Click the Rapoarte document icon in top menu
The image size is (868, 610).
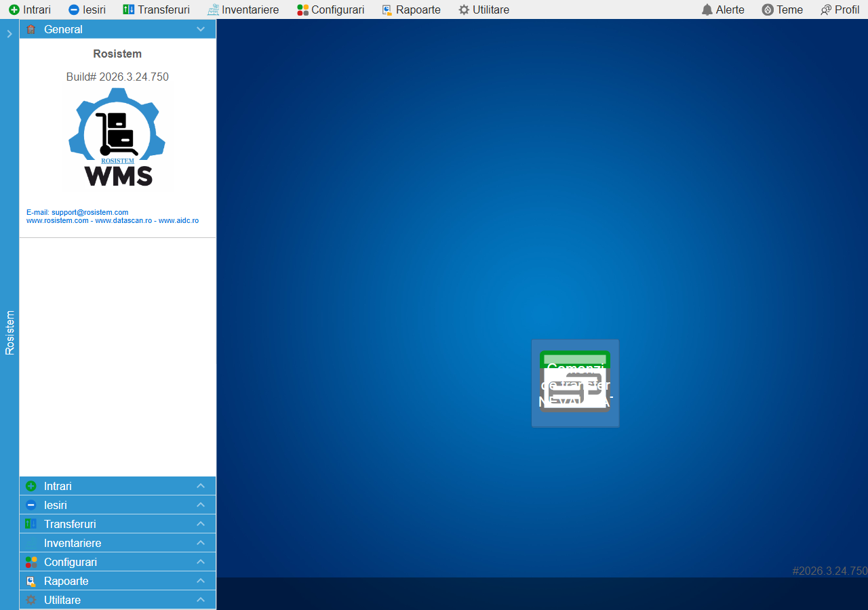[387, 10]
